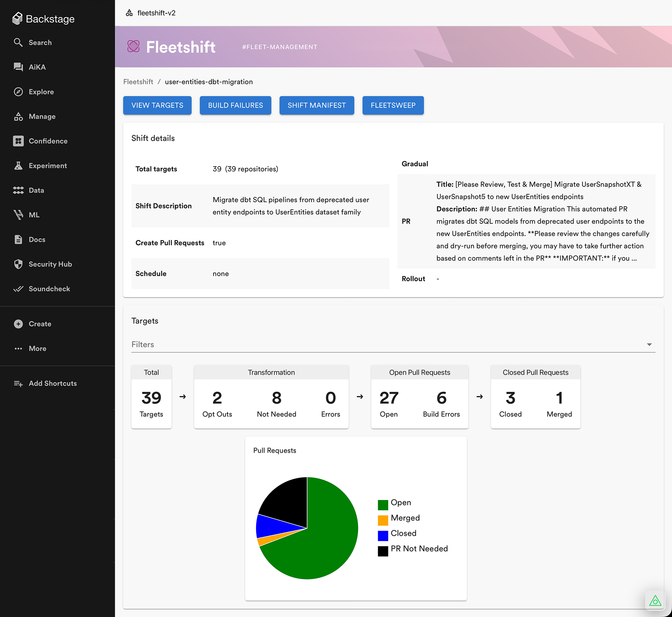The image size is (672, 617).
Task: Click the Create plus icon
Action: [19, 324]
